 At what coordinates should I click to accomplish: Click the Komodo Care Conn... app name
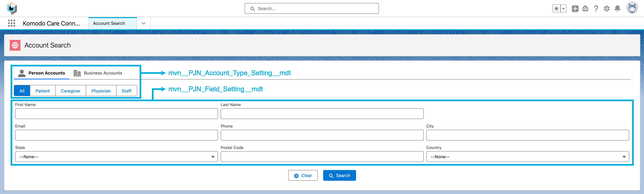[51, 23]
